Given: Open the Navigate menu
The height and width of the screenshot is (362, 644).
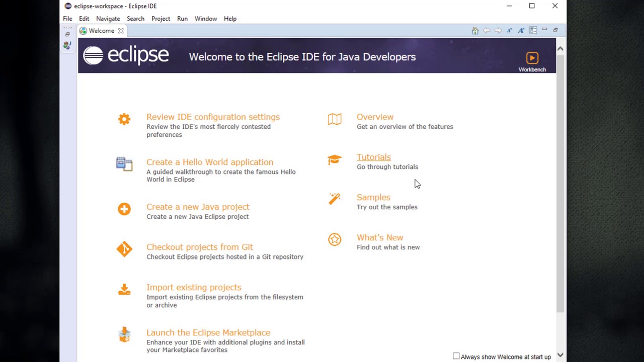Looking at the screenshot, I should point(108,19).
